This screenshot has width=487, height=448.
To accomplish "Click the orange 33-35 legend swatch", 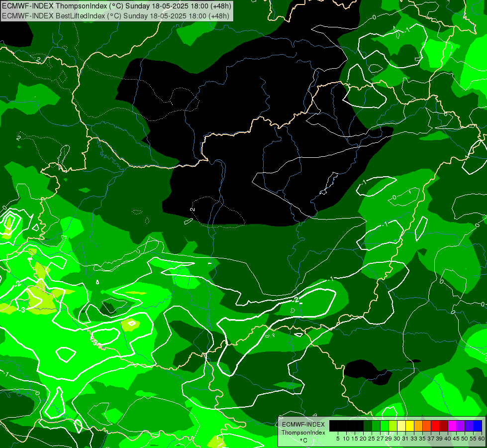I will click(x=418, y=426).
